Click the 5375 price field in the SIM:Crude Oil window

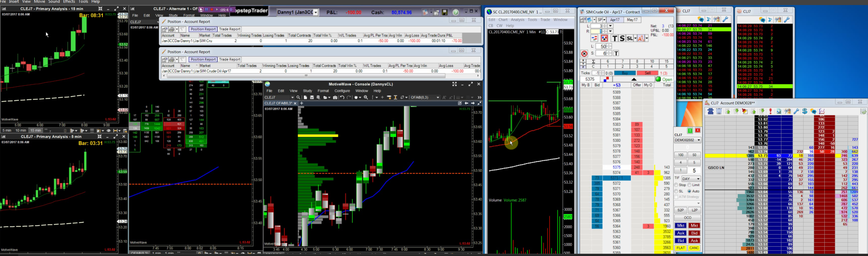[590, 79]
